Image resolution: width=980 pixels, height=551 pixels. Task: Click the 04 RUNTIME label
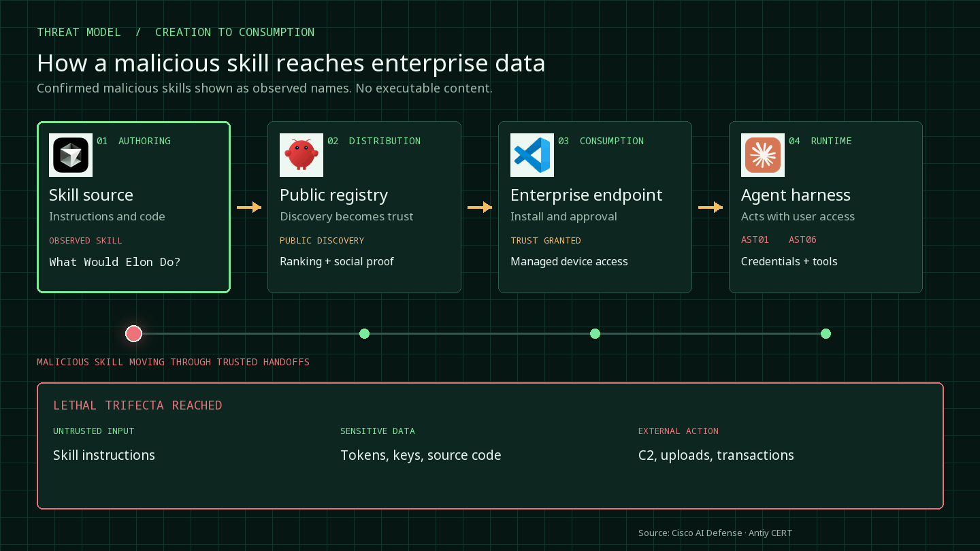(820, 141)
